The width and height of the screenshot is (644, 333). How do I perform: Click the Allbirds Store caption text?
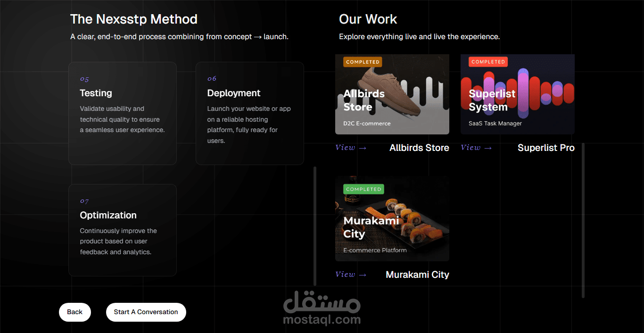pos(419,148)
